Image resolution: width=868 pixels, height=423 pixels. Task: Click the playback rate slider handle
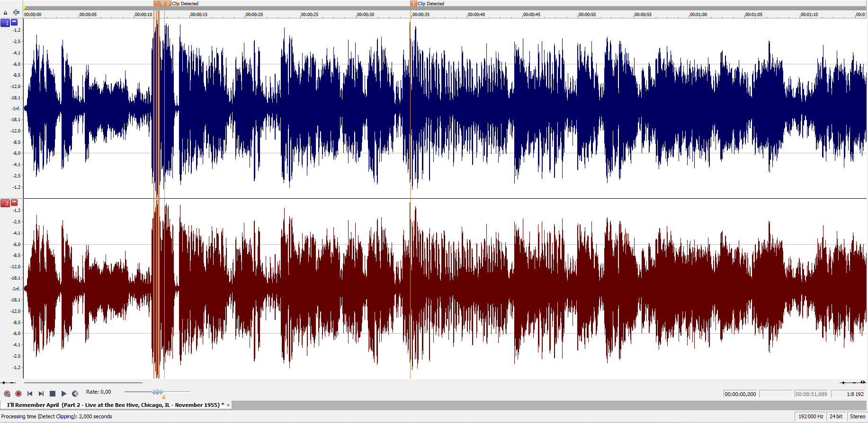(x=158, y=392)
